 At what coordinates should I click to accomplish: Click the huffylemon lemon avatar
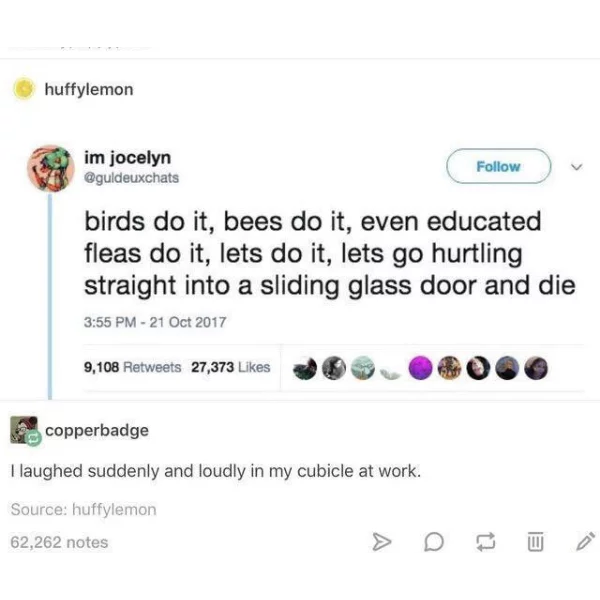tap(23, 88)
